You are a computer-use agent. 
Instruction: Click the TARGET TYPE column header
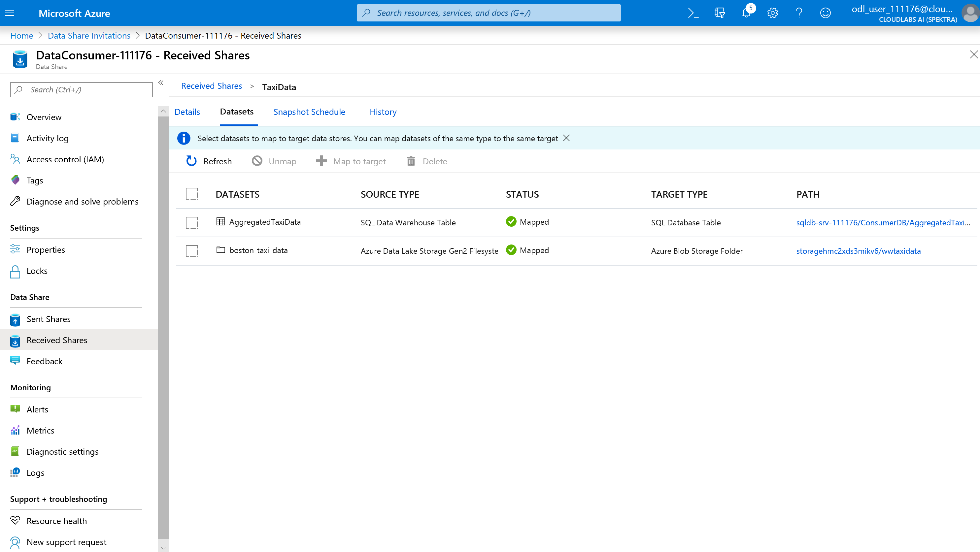coord(679,194)
